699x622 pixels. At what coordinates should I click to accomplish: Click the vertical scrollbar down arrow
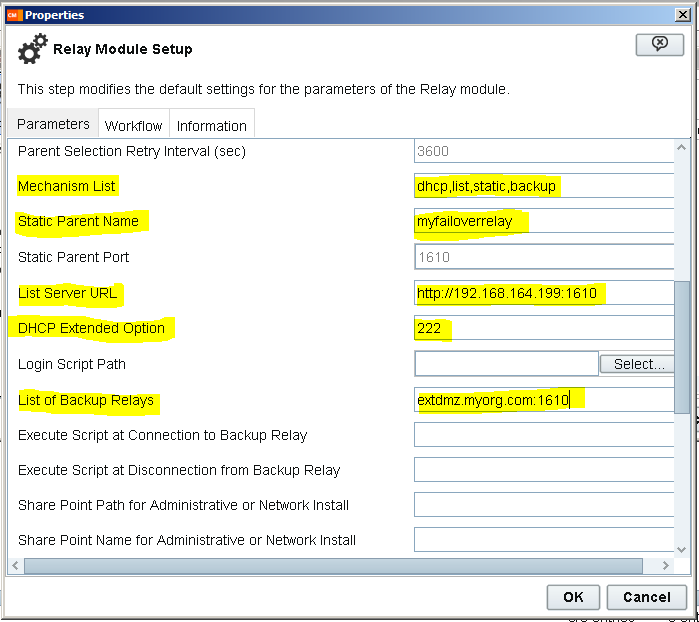(681, 550)
